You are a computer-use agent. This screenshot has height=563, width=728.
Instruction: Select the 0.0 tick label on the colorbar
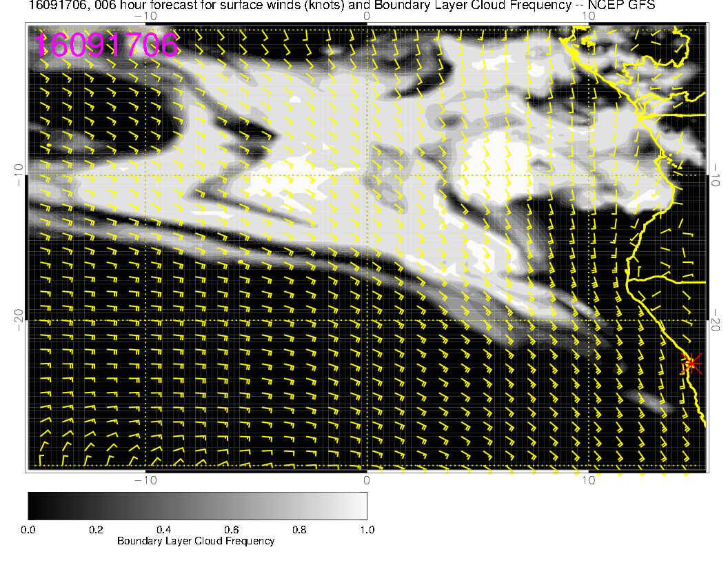pyautogui.click(x=28, y=529)
